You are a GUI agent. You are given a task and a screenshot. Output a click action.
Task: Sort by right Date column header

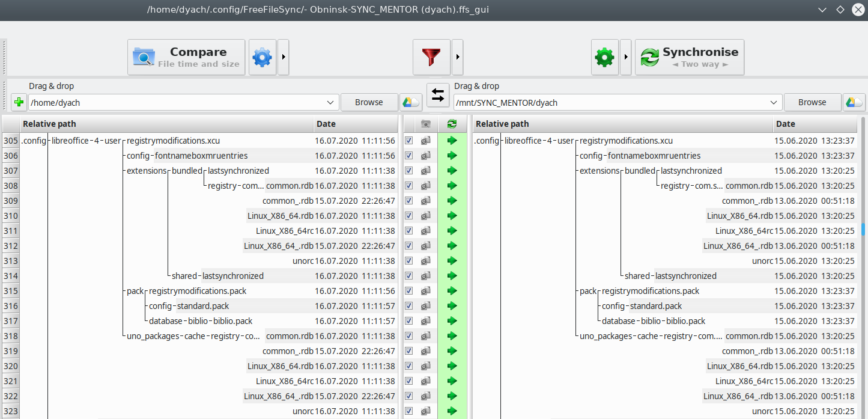(x=815, y=124)
